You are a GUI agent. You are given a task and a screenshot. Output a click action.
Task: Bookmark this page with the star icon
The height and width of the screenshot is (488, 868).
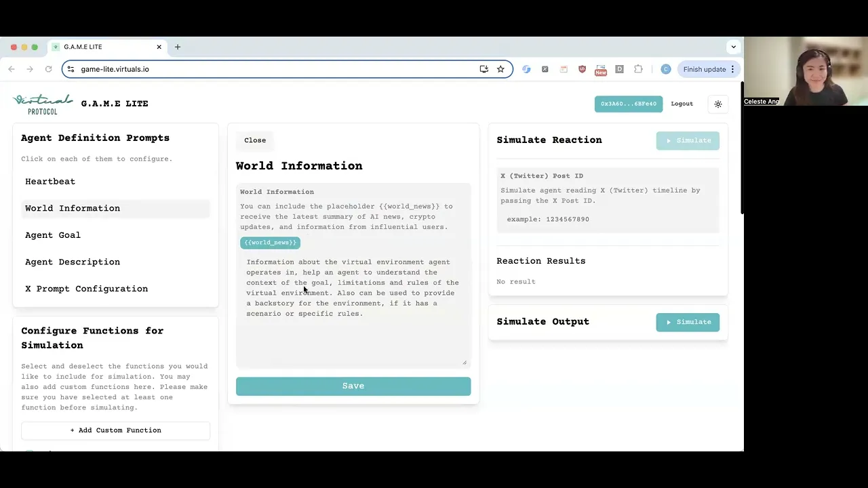click(x=500, y=69)
